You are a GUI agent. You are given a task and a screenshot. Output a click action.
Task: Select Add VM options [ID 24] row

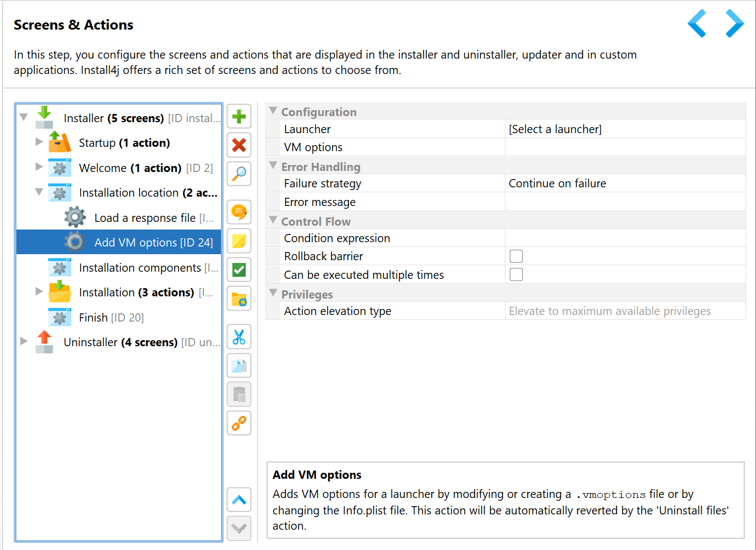pyautogui.click(x=118, y=242)
